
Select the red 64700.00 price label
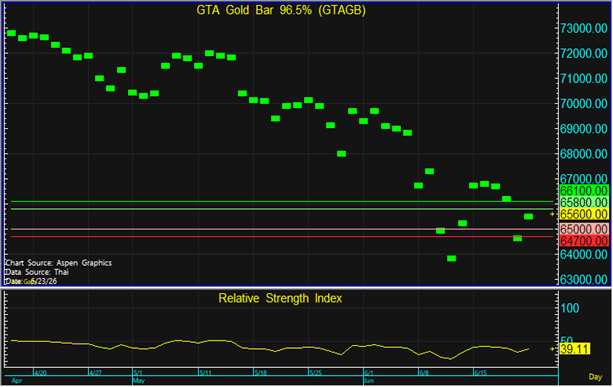[x=584, y=241]
